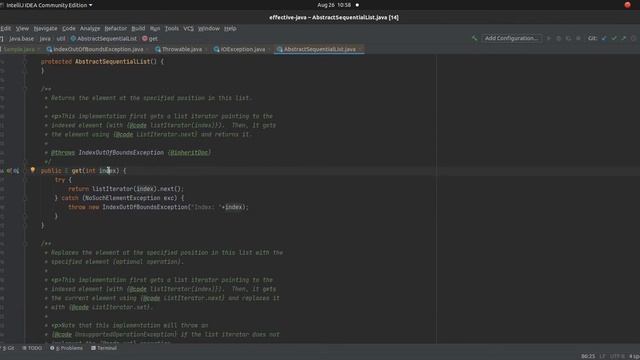Viewport: 640px width, 360px height.
Task: Open the Refactor menu
Action: (116, 28)
